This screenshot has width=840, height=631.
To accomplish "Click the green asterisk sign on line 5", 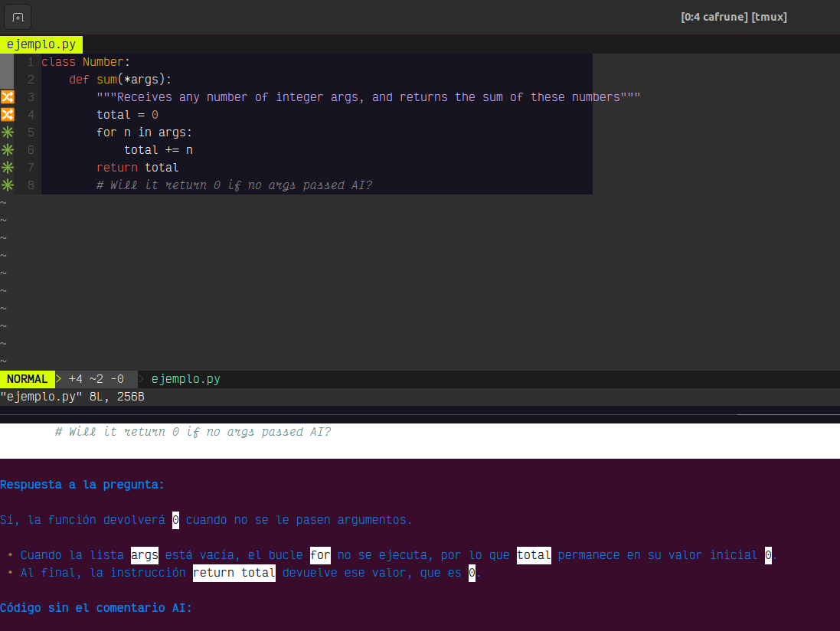I will pos(8,132).
